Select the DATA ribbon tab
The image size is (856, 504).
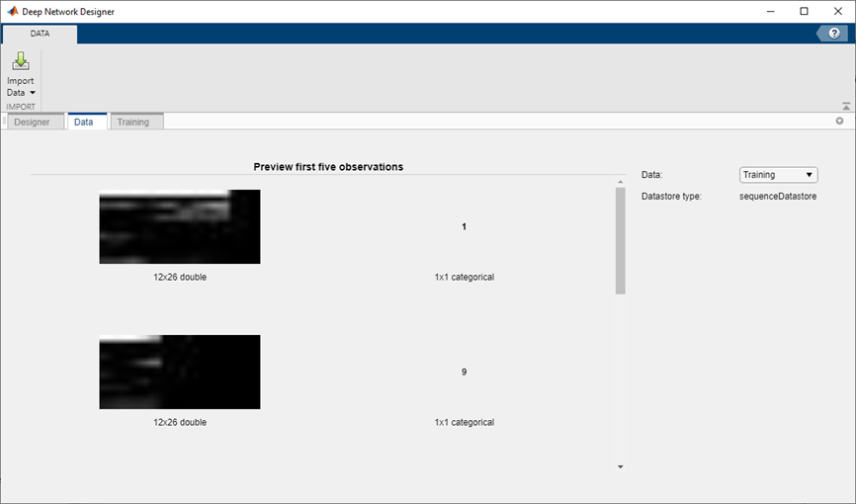(x=40, y=34)
